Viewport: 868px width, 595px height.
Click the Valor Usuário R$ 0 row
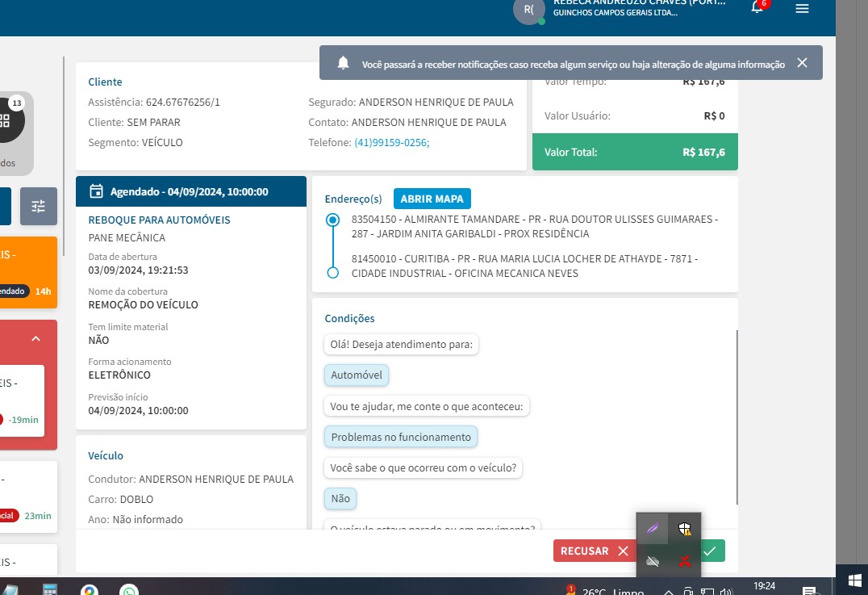pyautogui.click(x=635, y=115)
